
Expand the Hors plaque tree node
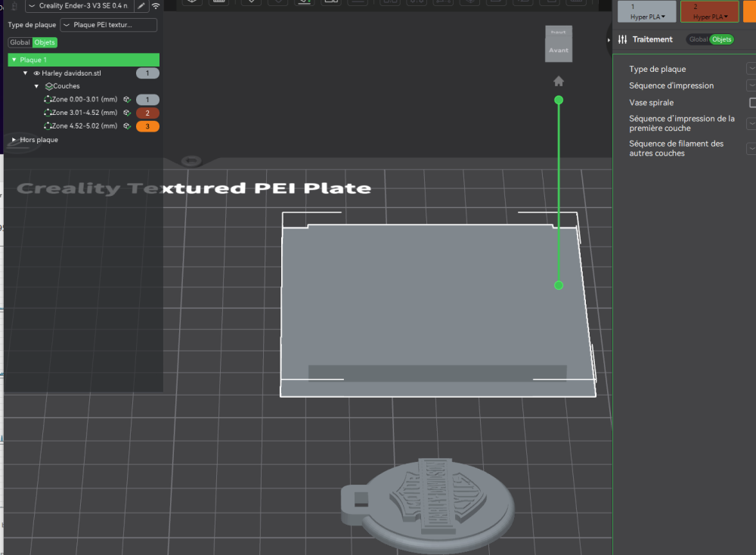[x=14, y=140]
